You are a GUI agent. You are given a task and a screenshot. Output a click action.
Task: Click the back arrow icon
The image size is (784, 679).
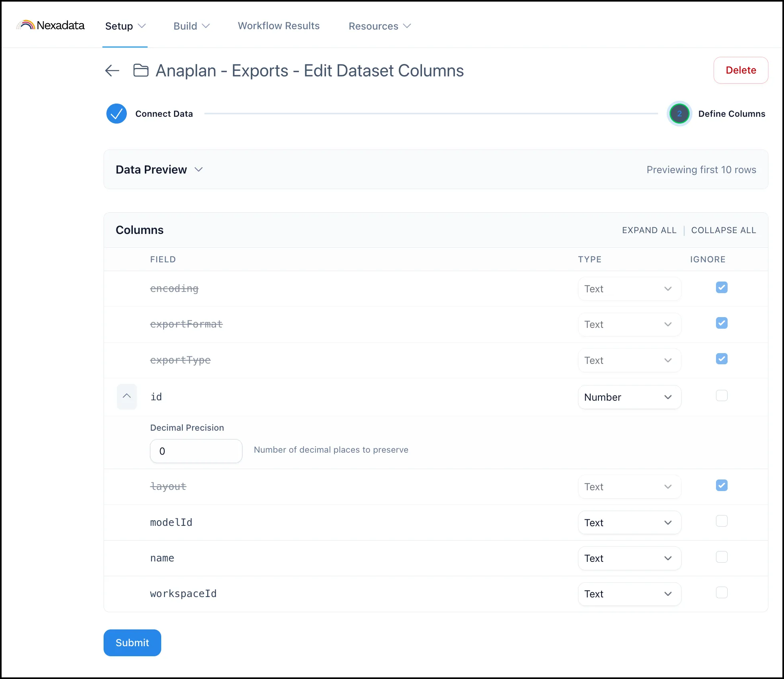point(112,71)
